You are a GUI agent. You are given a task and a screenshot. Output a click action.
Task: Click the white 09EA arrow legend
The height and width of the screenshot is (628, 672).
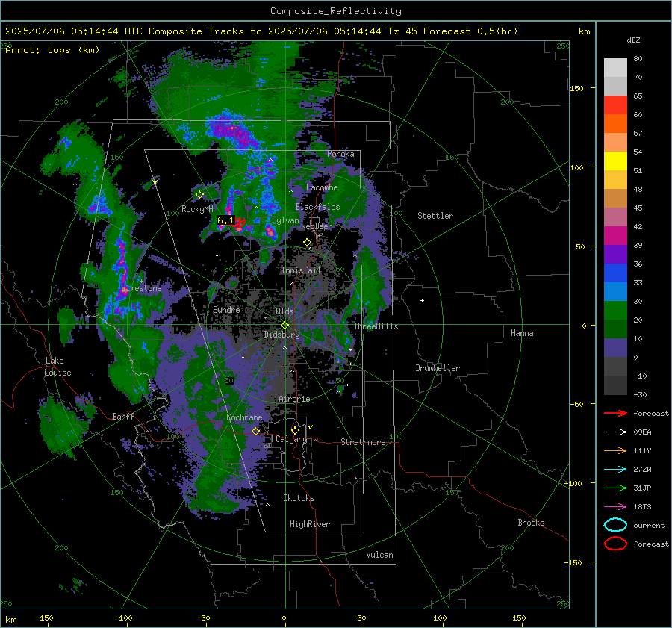tap(616, 432)
